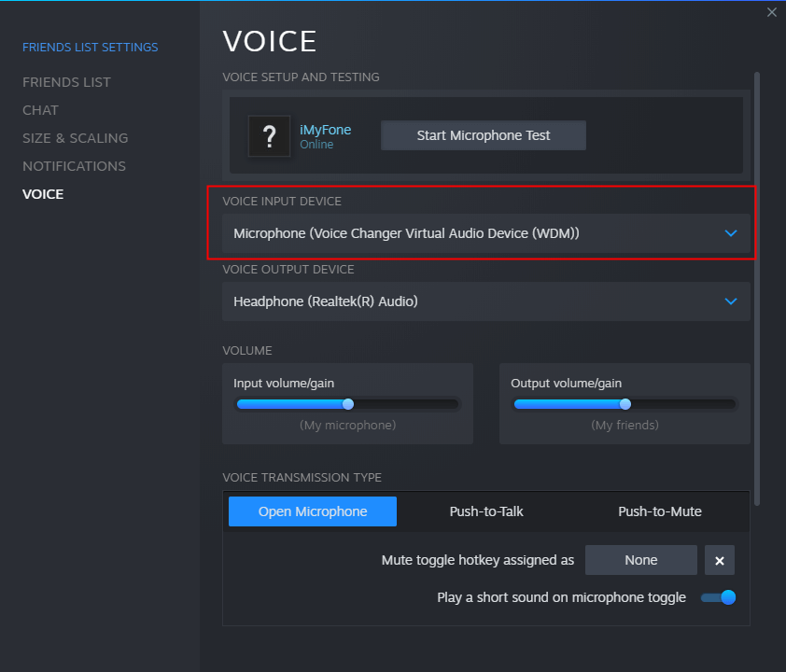Click Friends List Settings header link
This screenshot has width=786, height=672.
click(x=91, y=47)
